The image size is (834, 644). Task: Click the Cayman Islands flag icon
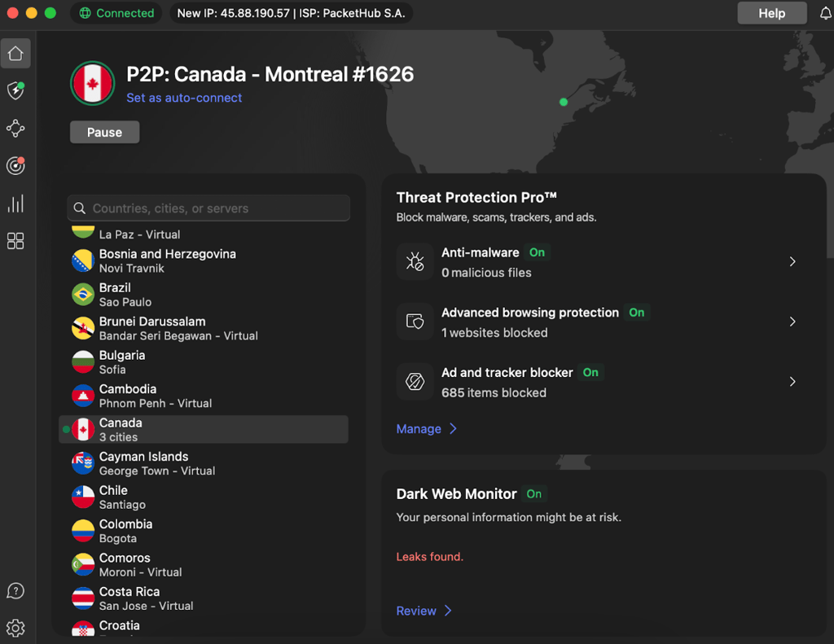coord(83,464)
